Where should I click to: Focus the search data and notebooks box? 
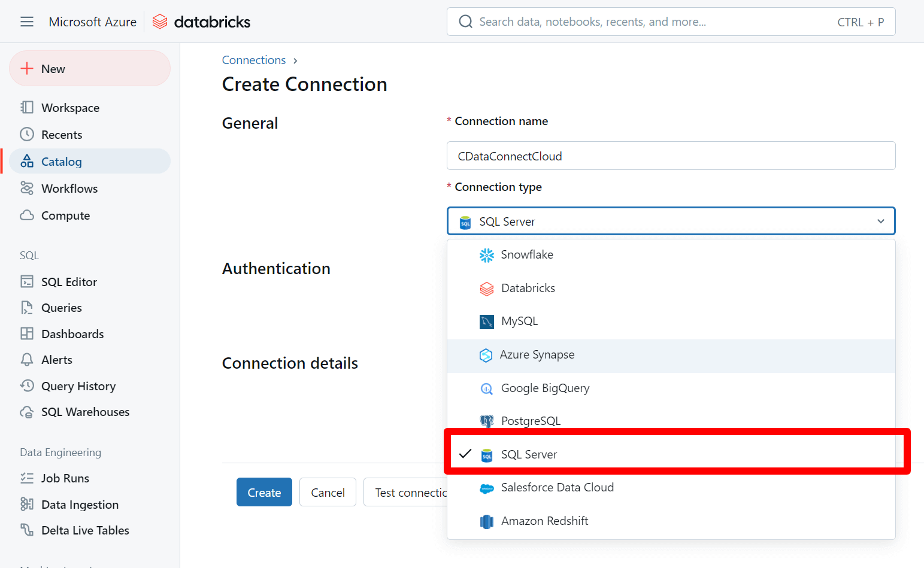(x=671, y=22)
